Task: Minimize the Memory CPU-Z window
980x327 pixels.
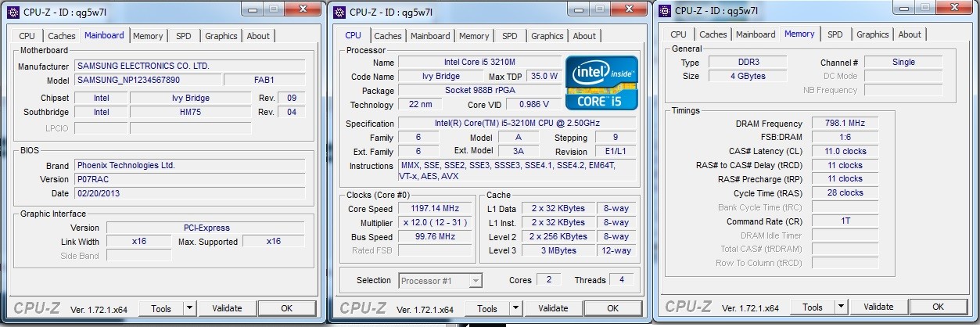Action: 903,8
